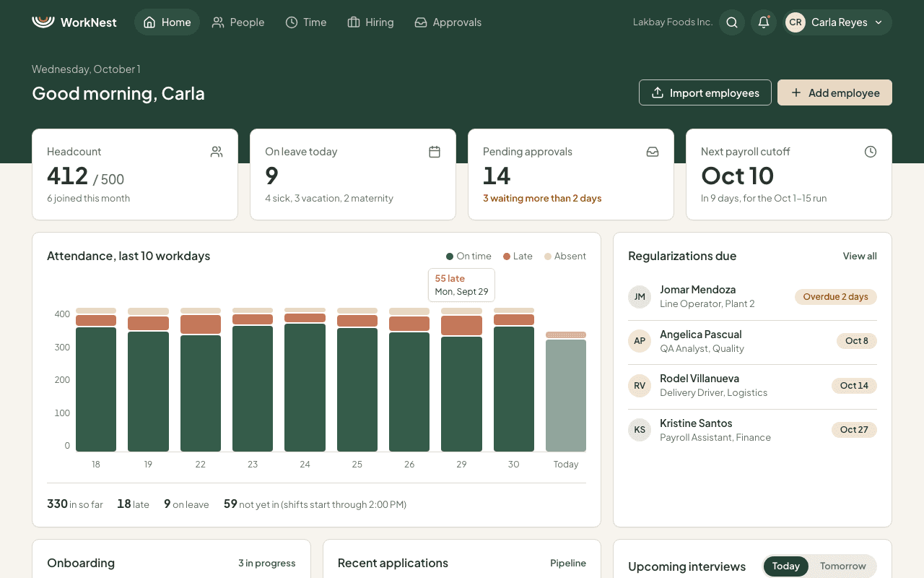This screenshot has height=578, width=924.
Task: Click the Oct 14 due date badge
Action: (x=854, y=386)
